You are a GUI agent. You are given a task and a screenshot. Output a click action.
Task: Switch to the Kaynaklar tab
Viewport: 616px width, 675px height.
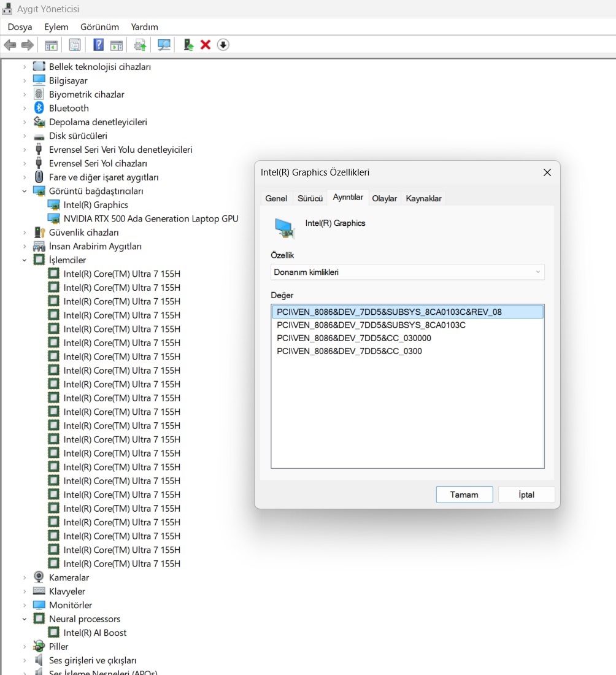point(423,198)
